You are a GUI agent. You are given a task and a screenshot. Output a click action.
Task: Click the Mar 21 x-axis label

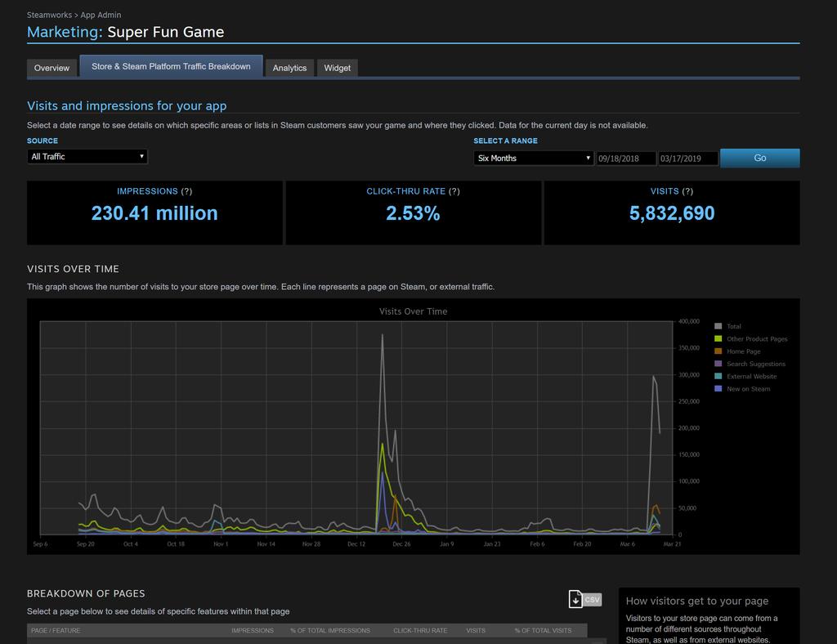tap(672, 544)
